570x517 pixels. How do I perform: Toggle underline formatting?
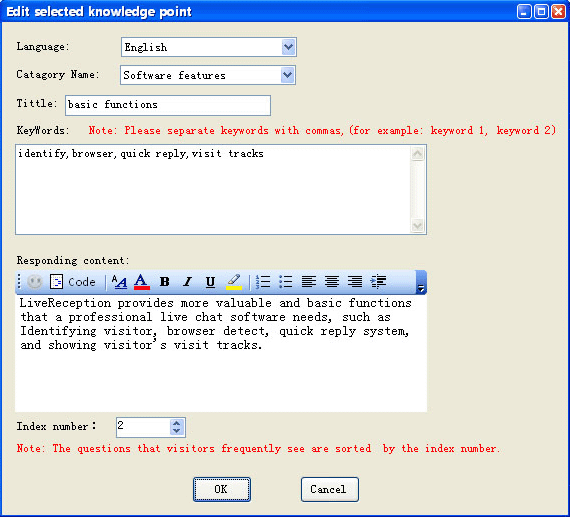point(210,282)
